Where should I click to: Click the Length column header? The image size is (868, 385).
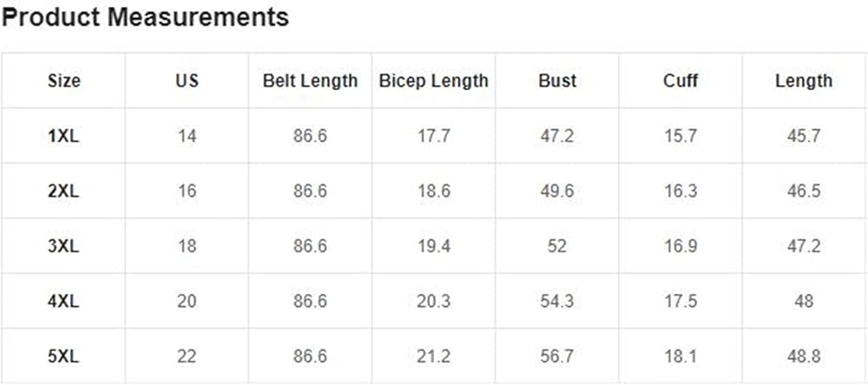coord(804,81)
